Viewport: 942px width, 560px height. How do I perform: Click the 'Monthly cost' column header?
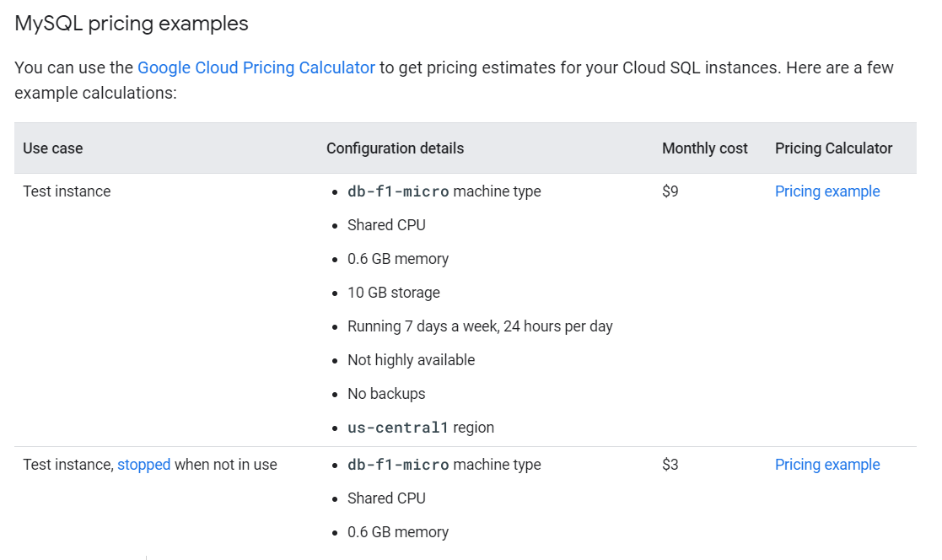pyautogui.click(x=704, y=148)
